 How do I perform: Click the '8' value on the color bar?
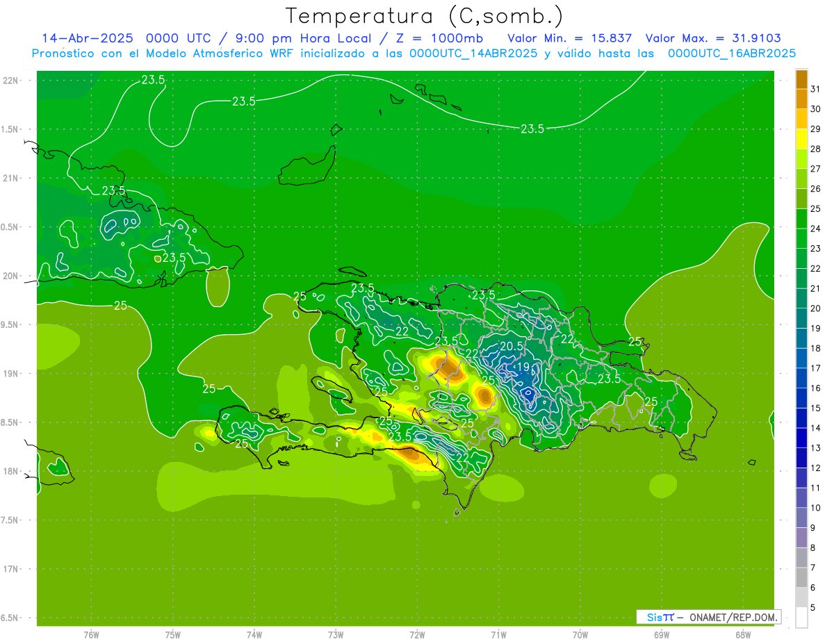813,548
